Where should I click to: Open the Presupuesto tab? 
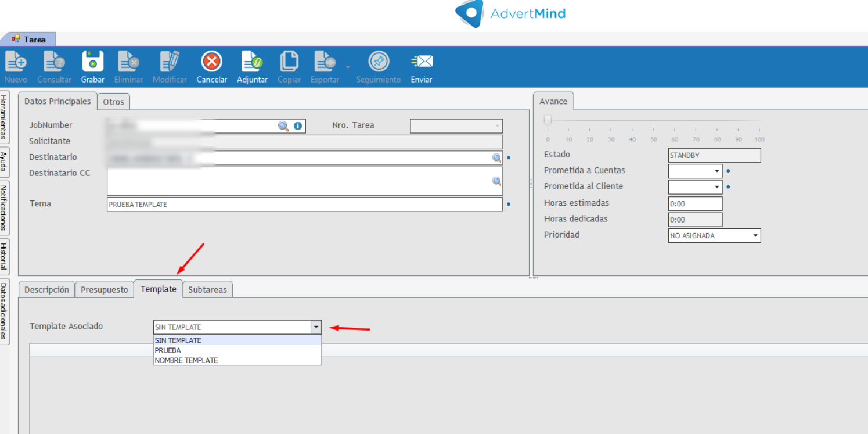[x=105, y=289]
